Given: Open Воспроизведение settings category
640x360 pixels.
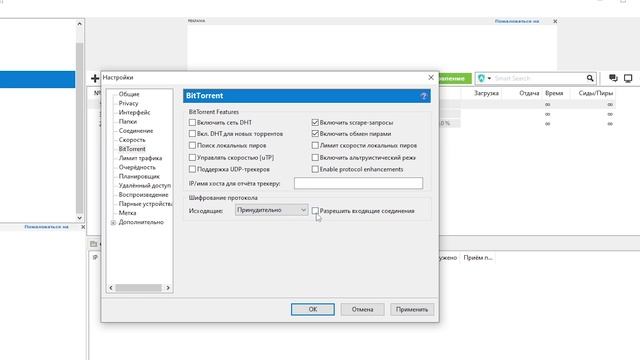Looking at the screenshot, I should tap(144, 195).
